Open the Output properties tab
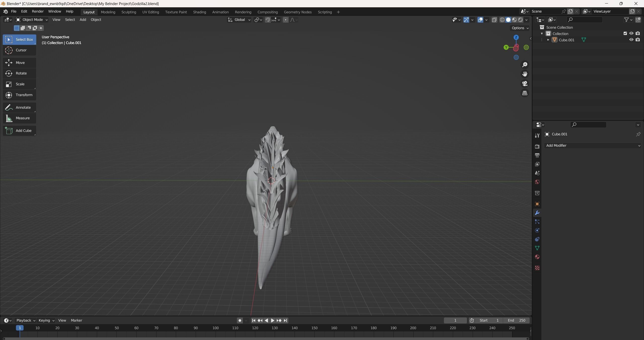Viewport: 644px width, 340px height. click(x=537, y=155)
